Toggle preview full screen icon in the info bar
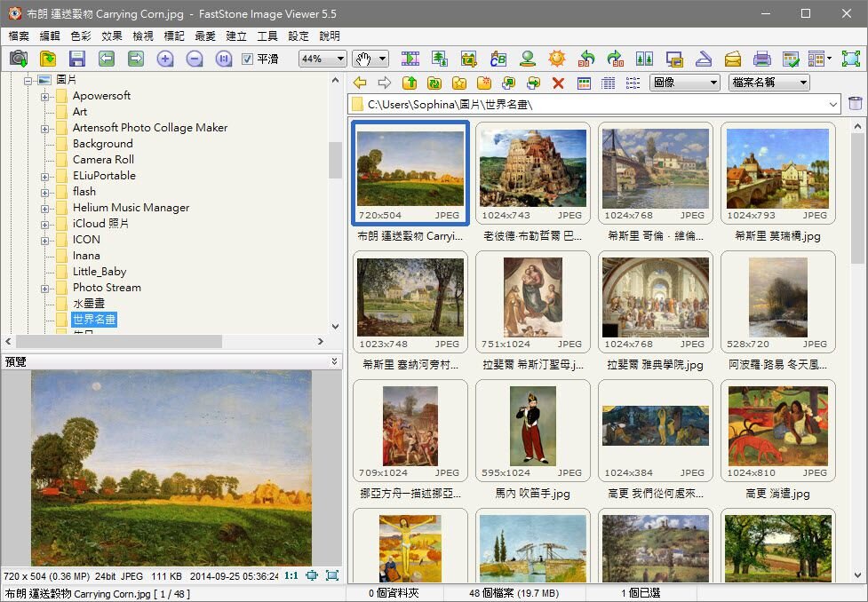Screen dimensions: 868x602 coord(332,575)
